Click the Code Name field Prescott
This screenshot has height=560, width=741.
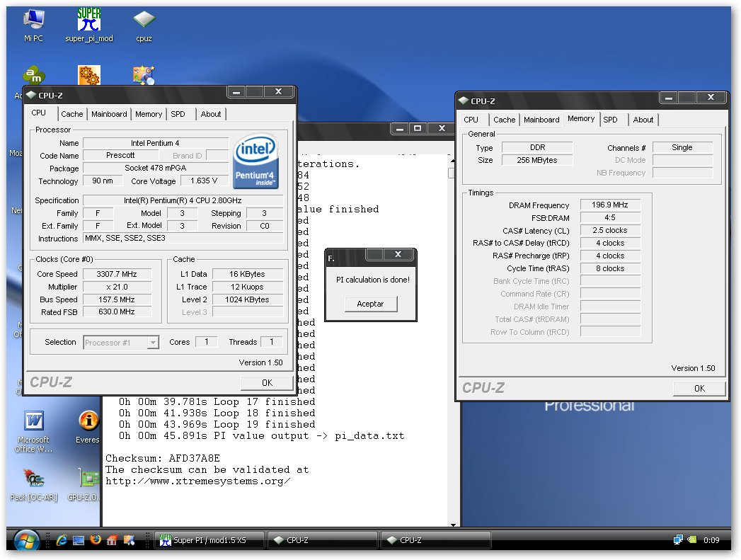[120, 156]
